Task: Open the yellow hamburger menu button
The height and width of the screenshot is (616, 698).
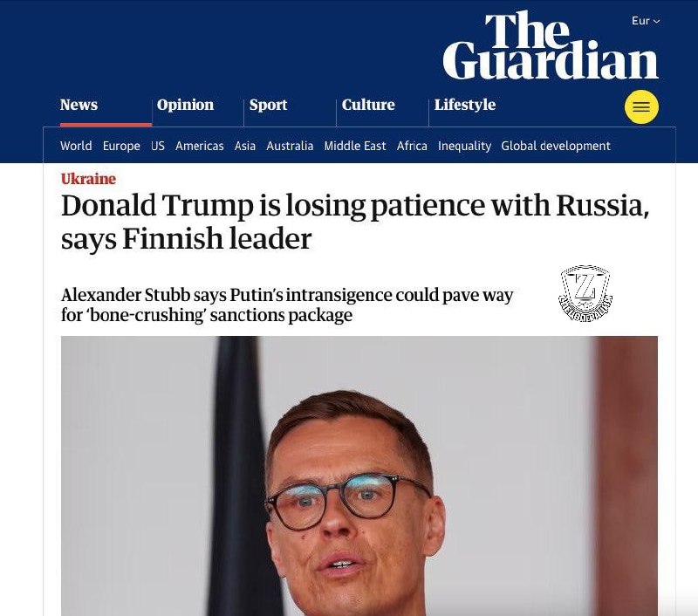Action: [x=641, y=107]
